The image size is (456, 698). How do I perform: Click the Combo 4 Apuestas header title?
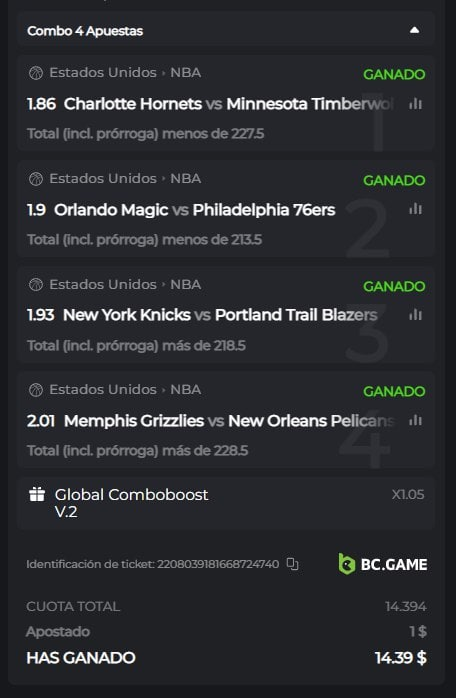(x=85, y=31)
